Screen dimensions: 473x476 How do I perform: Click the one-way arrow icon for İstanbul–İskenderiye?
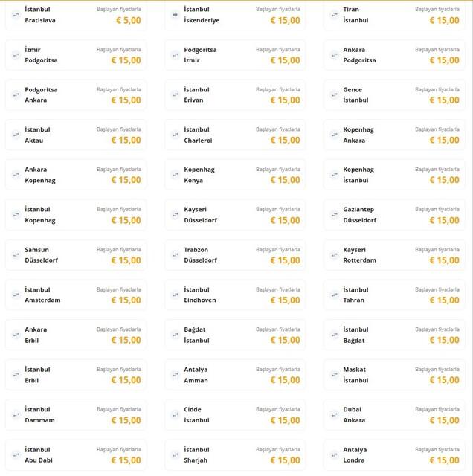click(176, 15)
